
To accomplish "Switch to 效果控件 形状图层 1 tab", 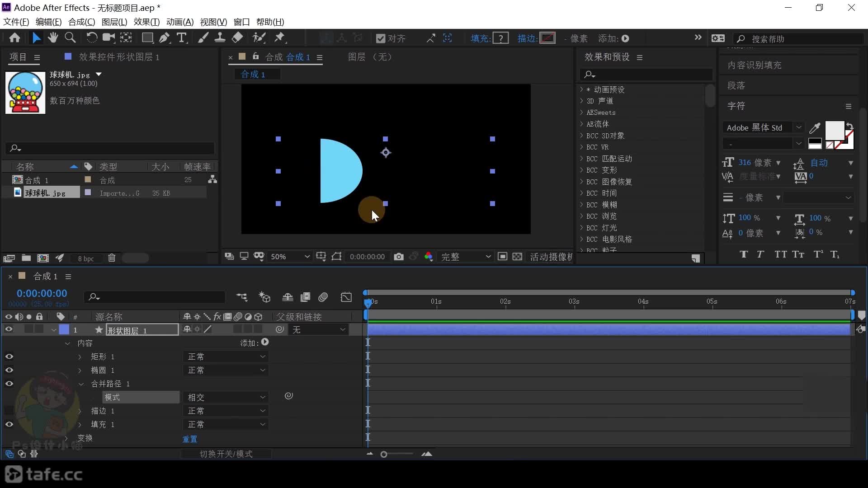I will [119, 57].
